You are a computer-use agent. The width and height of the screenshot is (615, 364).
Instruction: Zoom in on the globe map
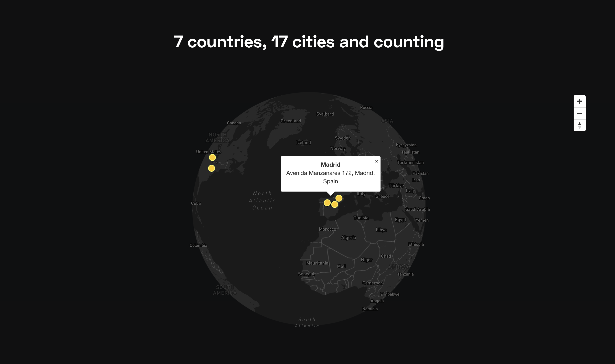pos(579,101)
